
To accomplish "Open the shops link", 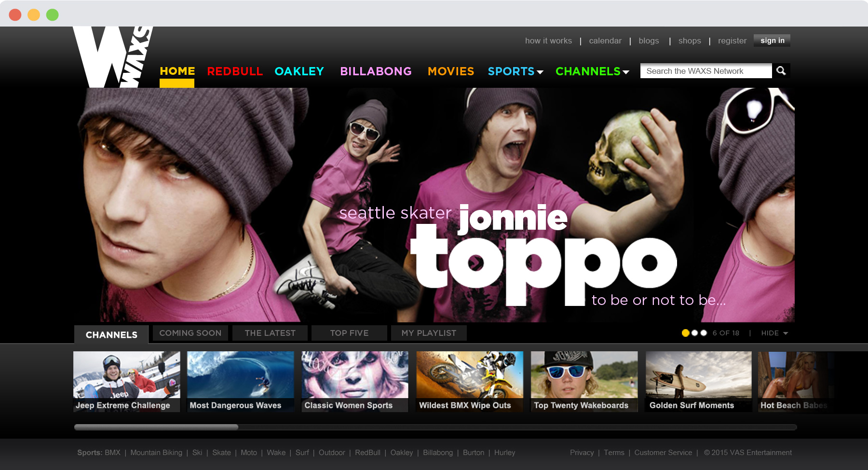I will pos(690,41).
